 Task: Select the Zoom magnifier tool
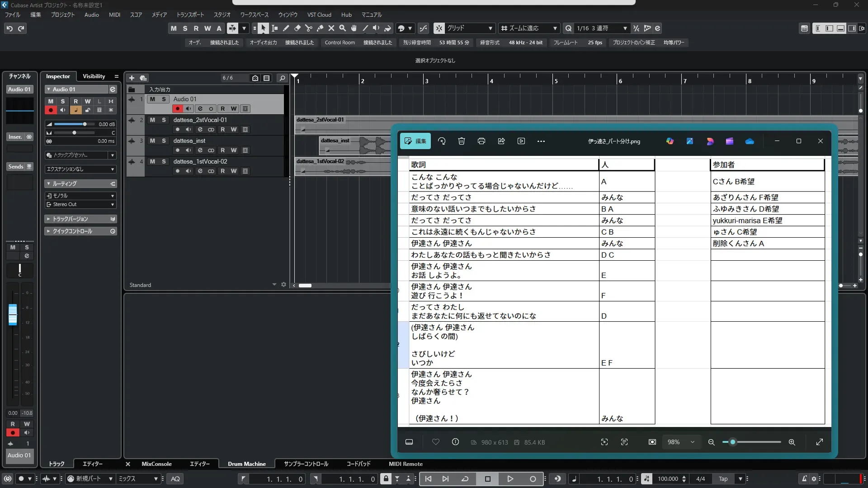[343, 28]
